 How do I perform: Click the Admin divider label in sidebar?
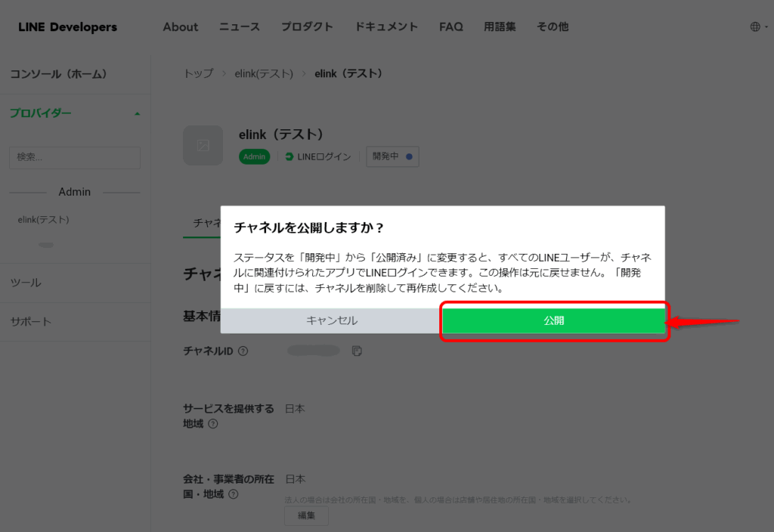tap(75, 192)
